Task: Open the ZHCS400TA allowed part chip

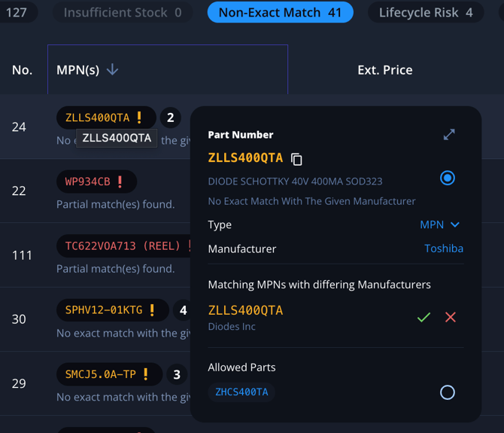Action: tap(241, 392)
